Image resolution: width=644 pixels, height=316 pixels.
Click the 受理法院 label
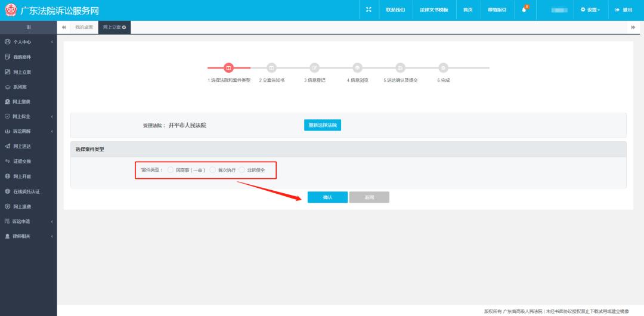(x=154, y=125)
